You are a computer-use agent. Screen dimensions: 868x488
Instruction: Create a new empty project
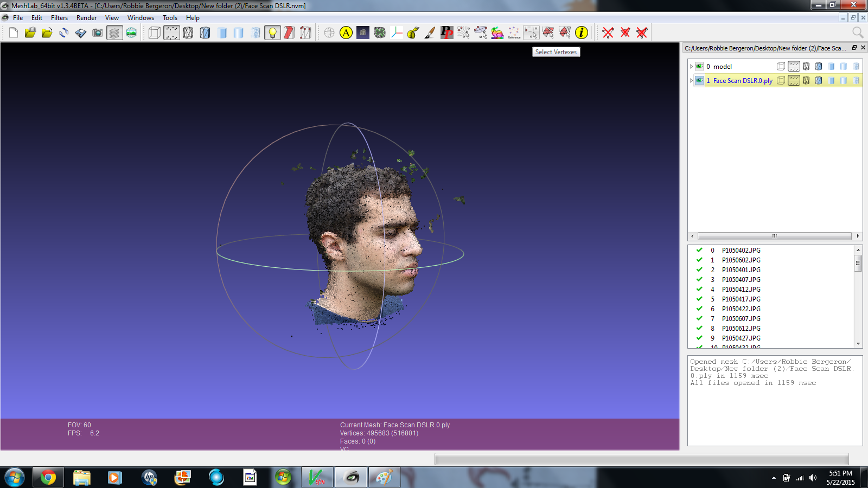[14, 33]
